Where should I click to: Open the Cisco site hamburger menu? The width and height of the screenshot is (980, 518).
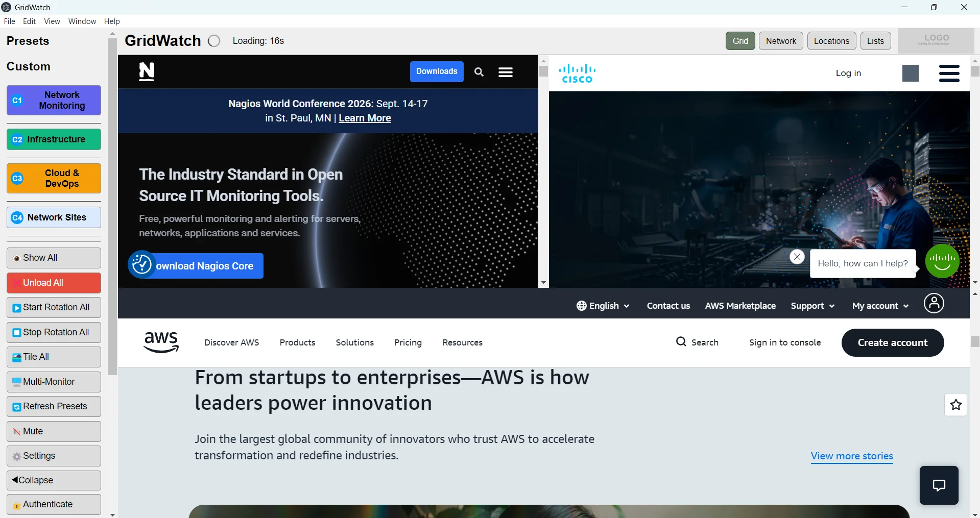tap(948, 73)
